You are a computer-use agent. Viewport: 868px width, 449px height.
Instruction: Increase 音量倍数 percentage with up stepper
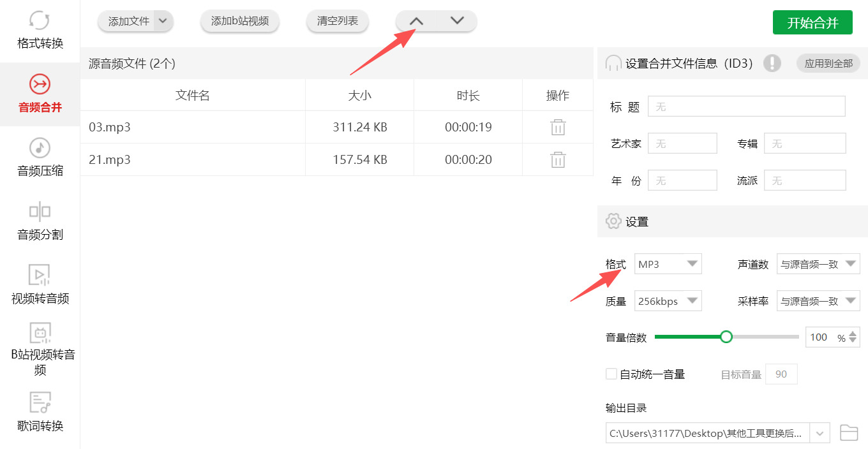853,333
